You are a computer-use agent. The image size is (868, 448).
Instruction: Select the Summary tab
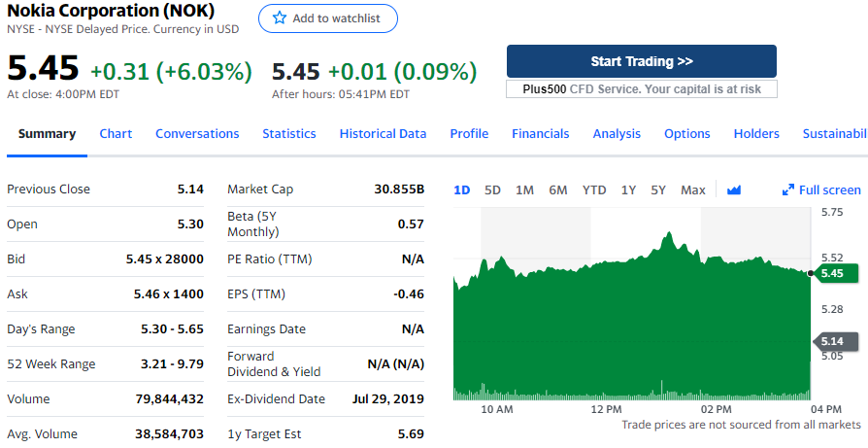[47, 133]
